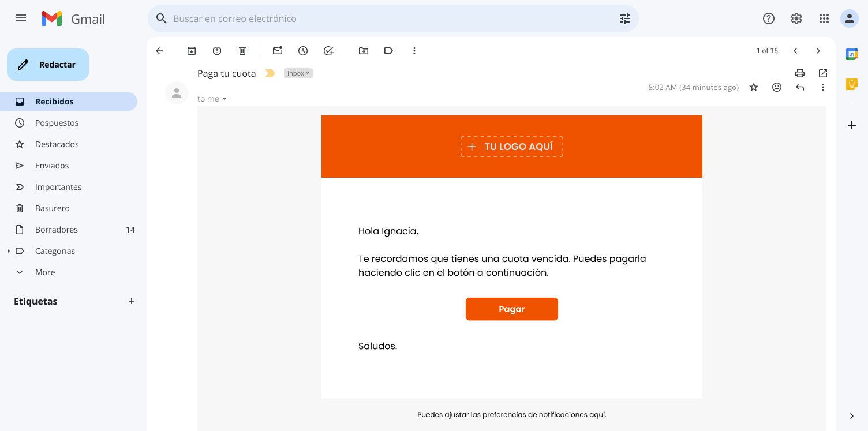This screenshot has height=431, width=868.
Task: Click the 'Paga tu cuota' subject
Action: 227,74
